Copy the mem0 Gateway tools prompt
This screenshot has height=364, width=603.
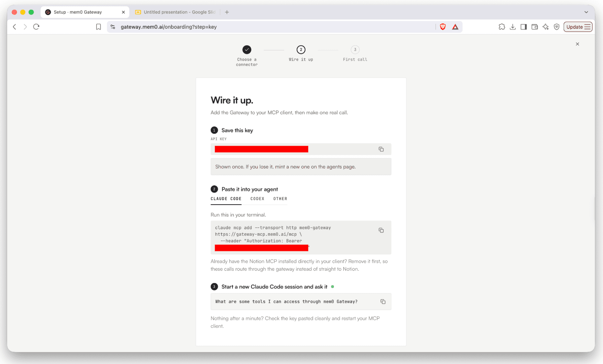pos(383,301)
